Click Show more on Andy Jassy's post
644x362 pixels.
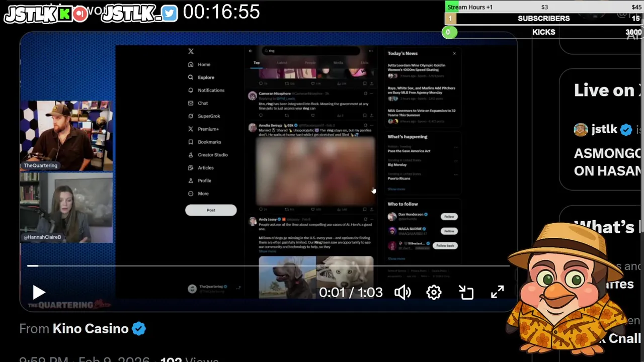[x=267, y=251]
